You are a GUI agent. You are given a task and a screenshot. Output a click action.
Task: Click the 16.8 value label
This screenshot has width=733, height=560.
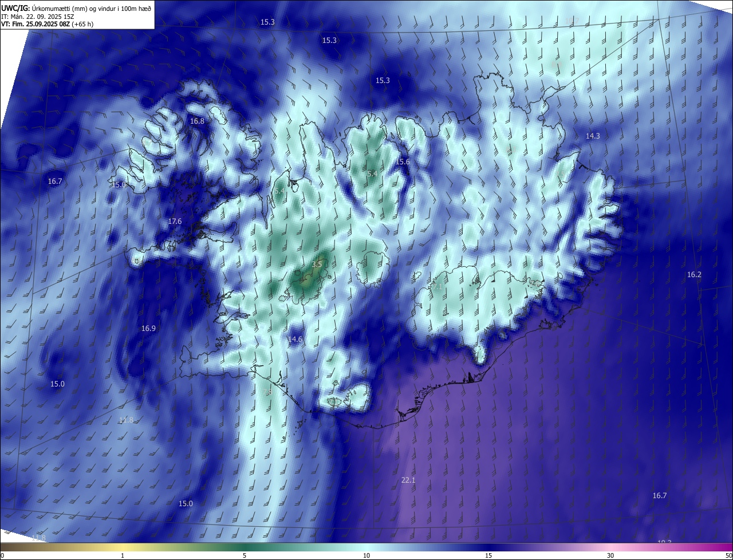[197, 121]
